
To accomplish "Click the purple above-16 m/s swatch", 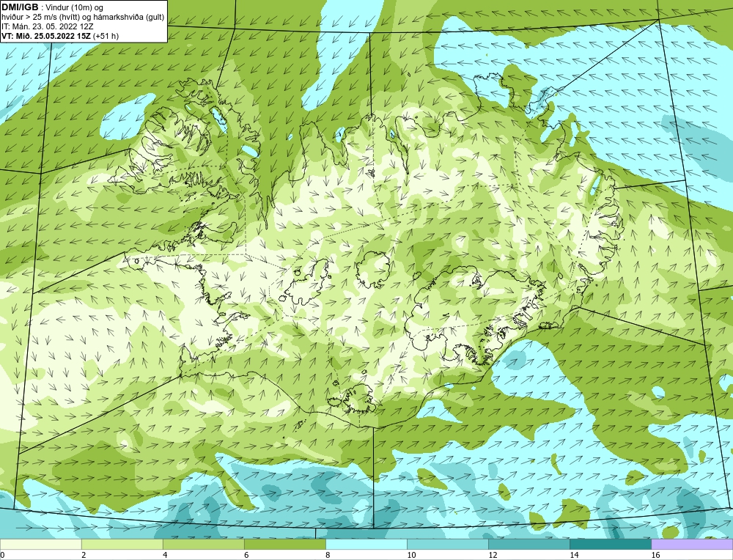I will tap(692, 544).
